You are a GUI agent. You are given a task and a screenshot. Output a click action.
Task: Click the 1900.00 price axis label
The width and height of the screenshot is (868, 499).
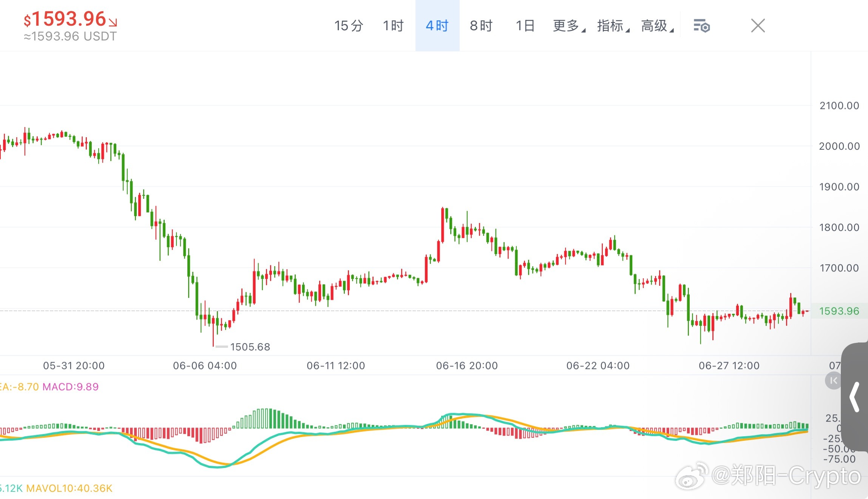(x=839, y=187)
